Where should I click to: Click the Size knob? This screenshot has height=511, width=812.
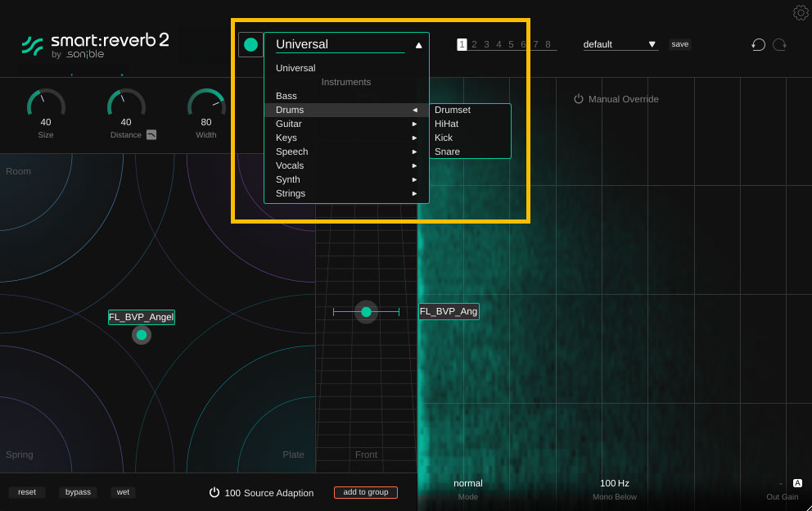point(46,102)
